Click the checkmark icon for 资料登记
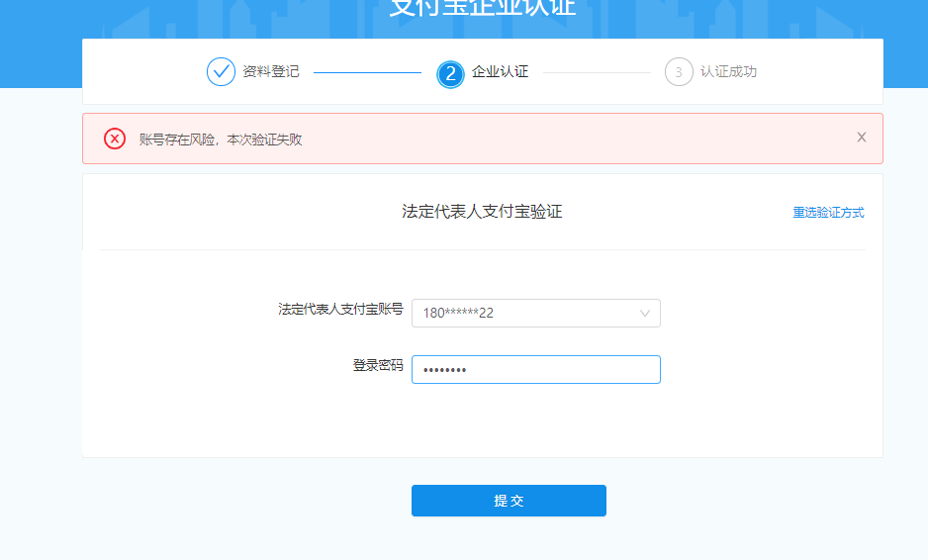Screen dimensions: 928x560 click(x=221, y=71)
